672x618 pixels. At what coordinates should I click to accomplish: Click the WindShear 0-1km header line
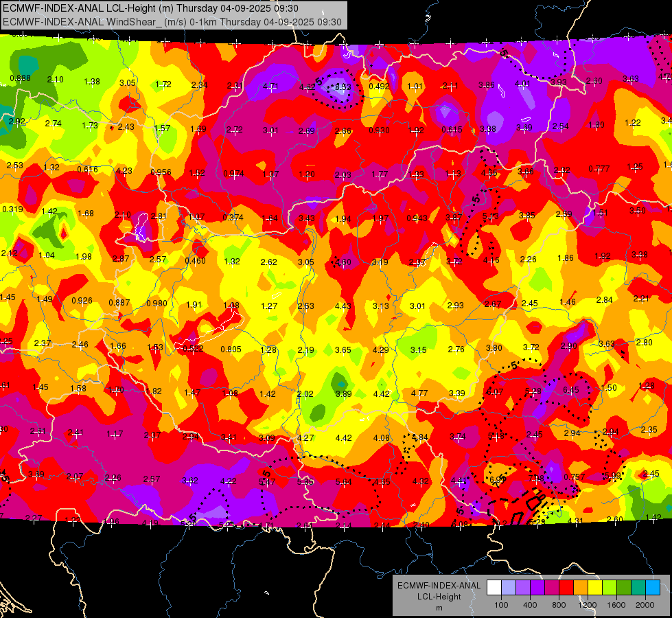[x=172, y=22]
